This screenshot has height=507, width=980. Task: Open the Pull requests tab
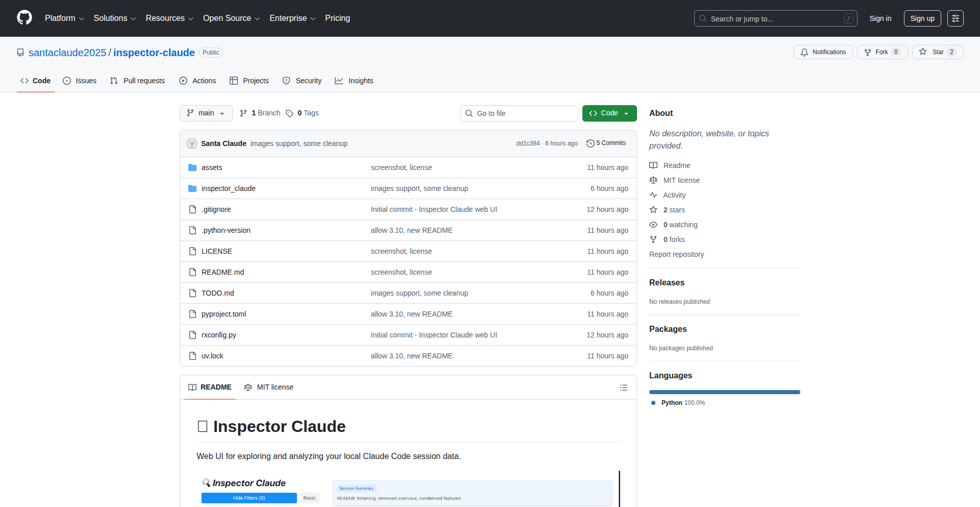(x=137, y=81)
